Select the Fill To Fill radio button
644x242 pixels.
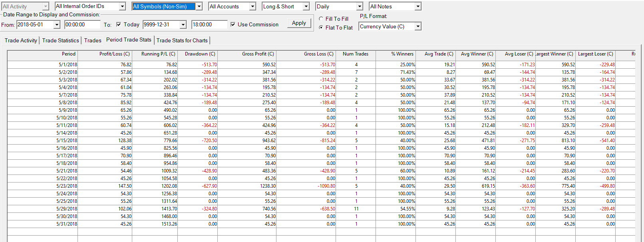321,19
